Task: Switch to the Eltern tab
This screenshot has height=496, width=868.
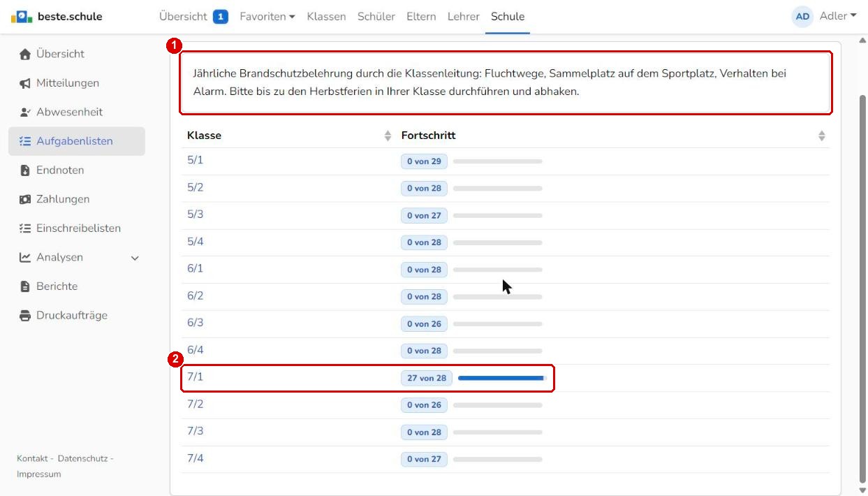Action: (421, 17)
